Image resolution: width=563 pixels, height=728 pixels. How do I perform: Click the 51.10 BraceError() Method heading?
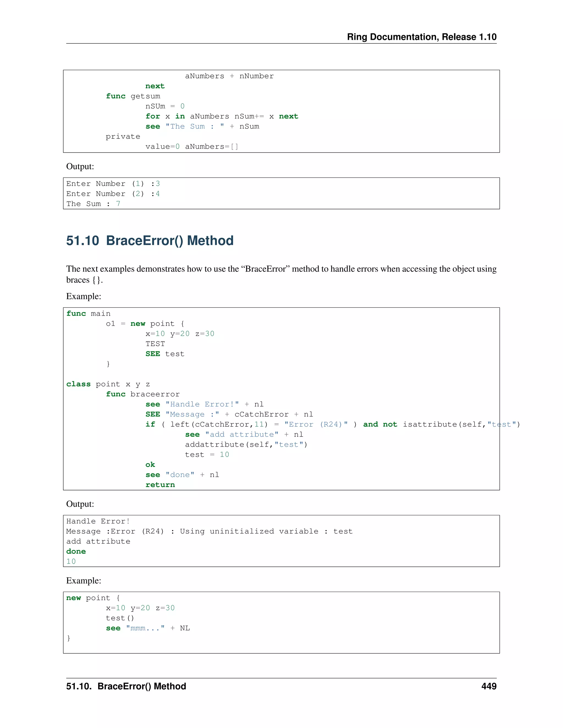coord(150,241)
